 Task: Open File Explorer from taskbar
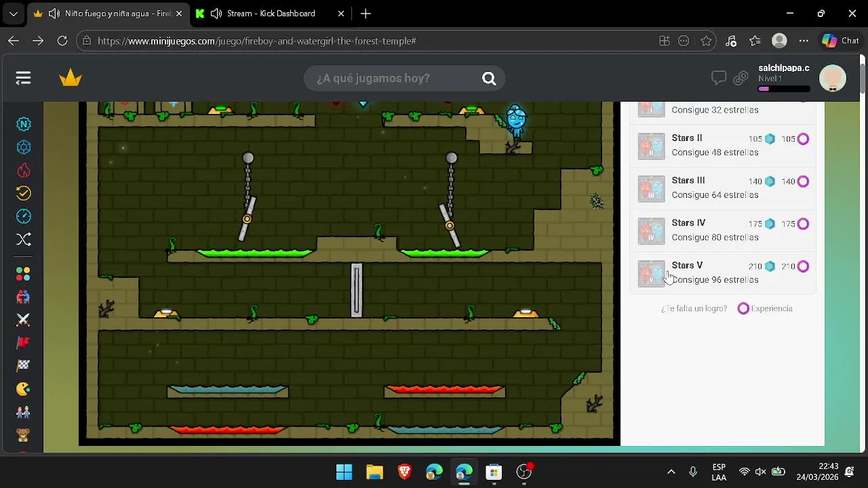coord(374,472)
